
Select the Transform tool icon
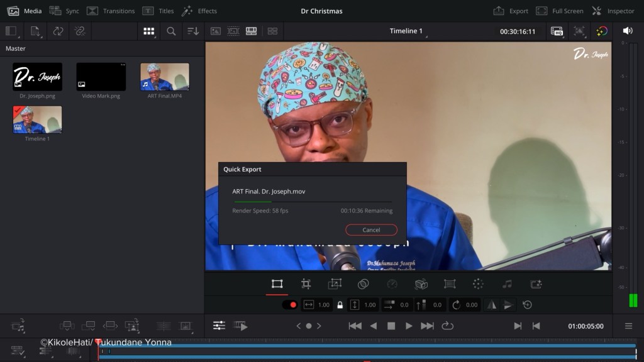pyautogui.click(x=277, y=284)
